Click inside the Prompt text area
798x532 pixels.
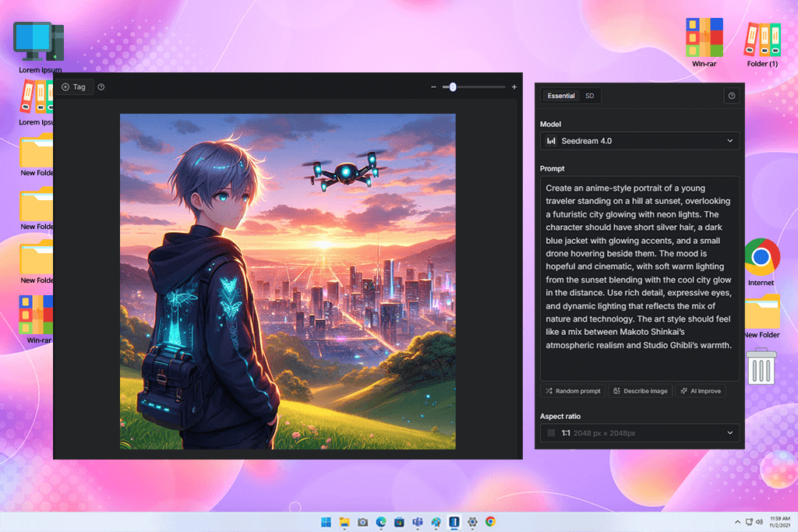(x=640, y=278)
